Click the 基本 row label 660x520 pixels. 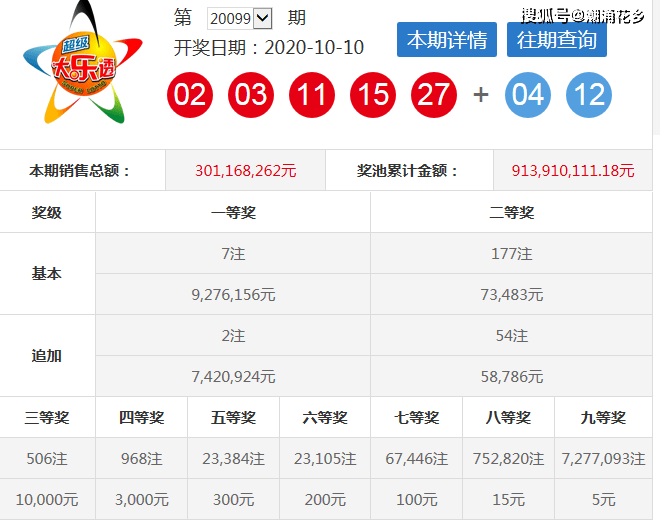tap(47, 274)
